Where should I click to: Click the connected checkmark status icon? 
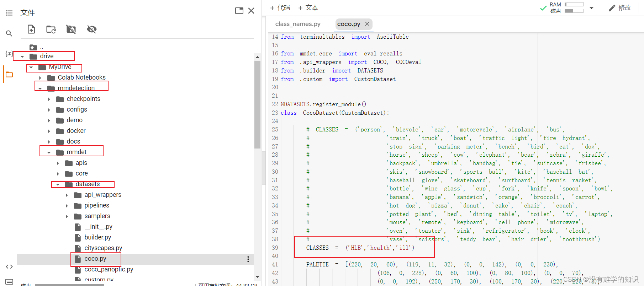point(543,8)
